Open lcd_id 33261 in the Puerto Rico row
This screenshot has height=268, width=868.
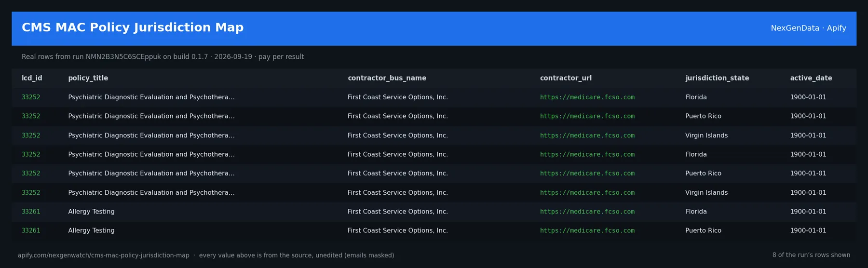click(31, 230)
